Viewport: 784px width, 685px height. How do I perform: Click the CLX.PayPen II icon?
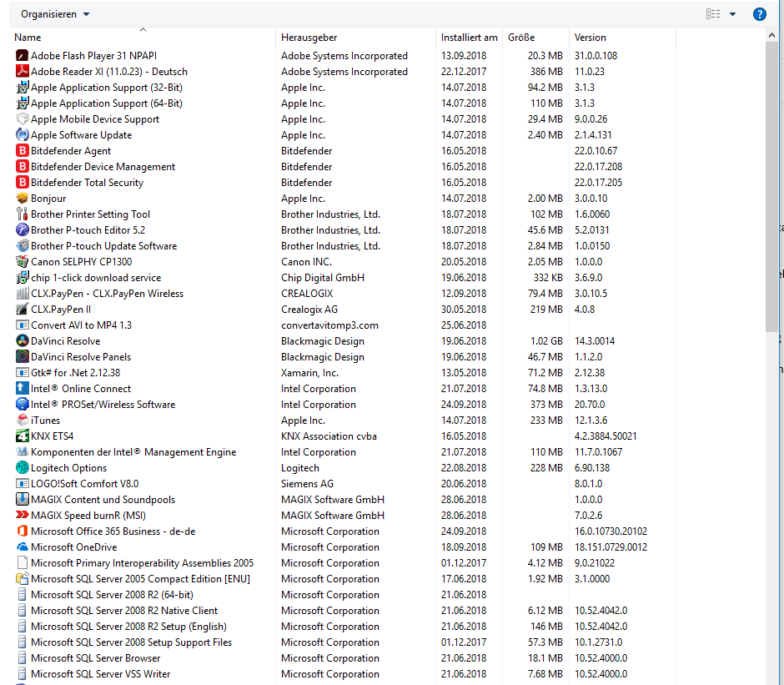click(x=22, y=310)
